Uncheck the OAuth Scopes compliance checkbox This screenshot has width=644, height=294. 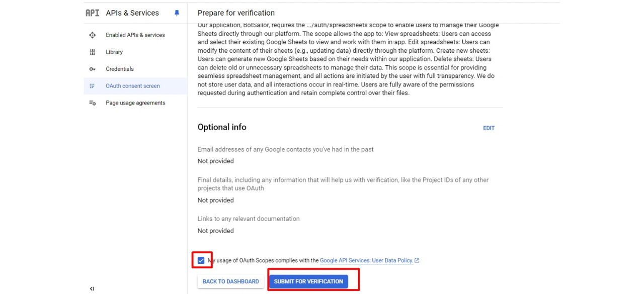coord(201,260)
